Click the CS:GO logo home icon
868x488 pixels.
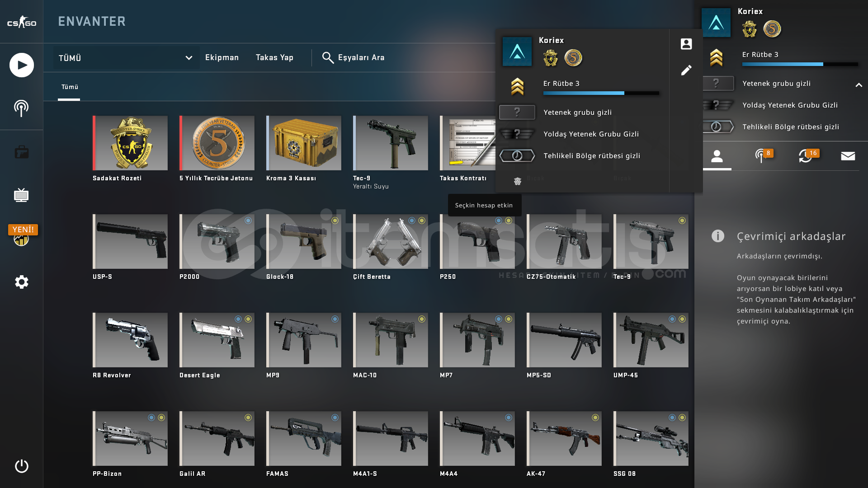[21, 22]
